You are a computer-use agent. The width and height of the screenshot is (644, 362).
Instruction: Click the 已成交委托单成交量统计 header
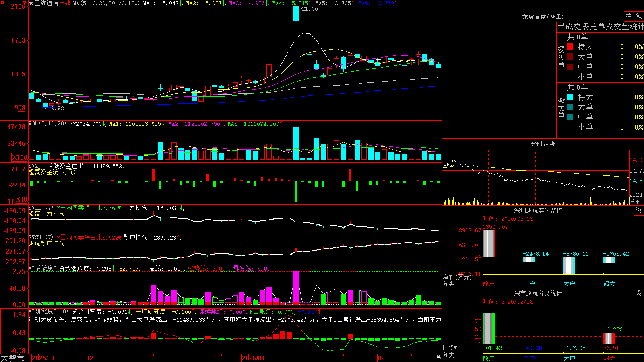(x=601, y=27)
